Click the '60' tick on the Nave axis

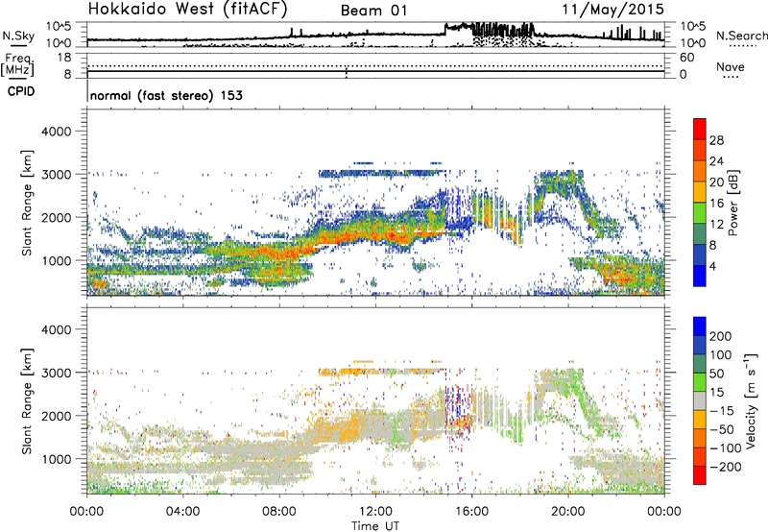(686, 58)
